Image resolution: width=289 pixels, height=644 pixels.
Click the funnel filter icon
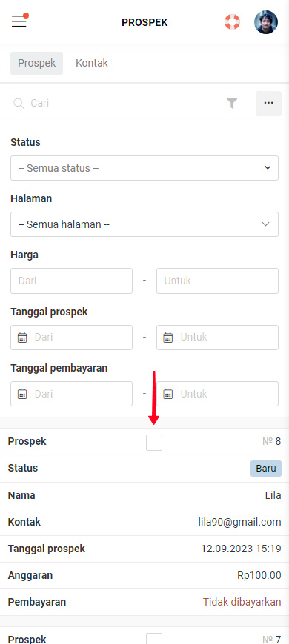[x=232, y=104]
